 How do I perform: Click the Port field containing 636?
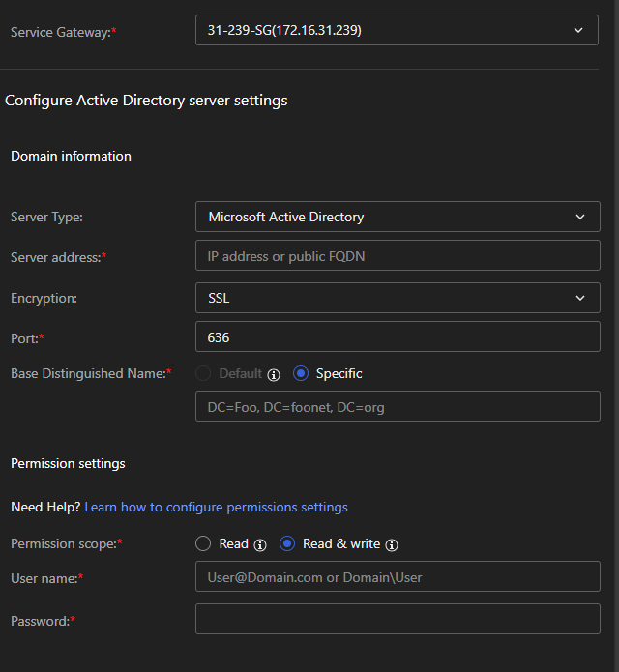[398, 336]
